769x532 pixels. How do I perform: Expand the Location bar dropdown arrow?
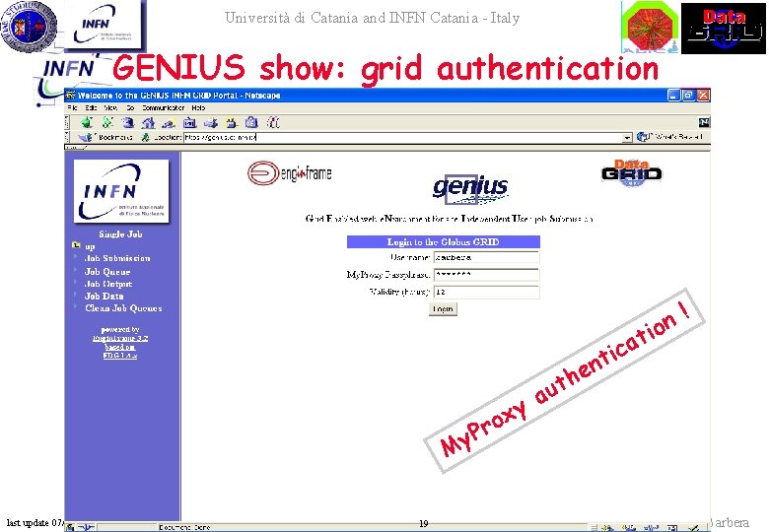[627, 138]
